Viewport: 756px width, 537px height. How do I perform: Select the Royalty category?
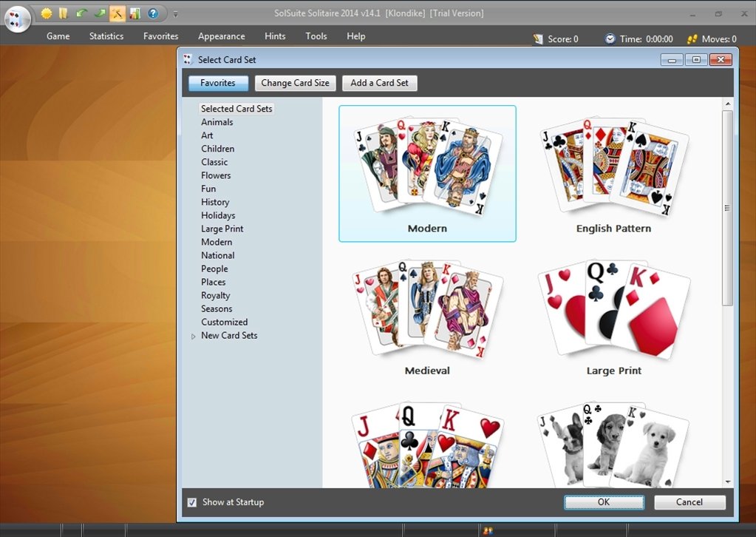(x=216, y=295)
